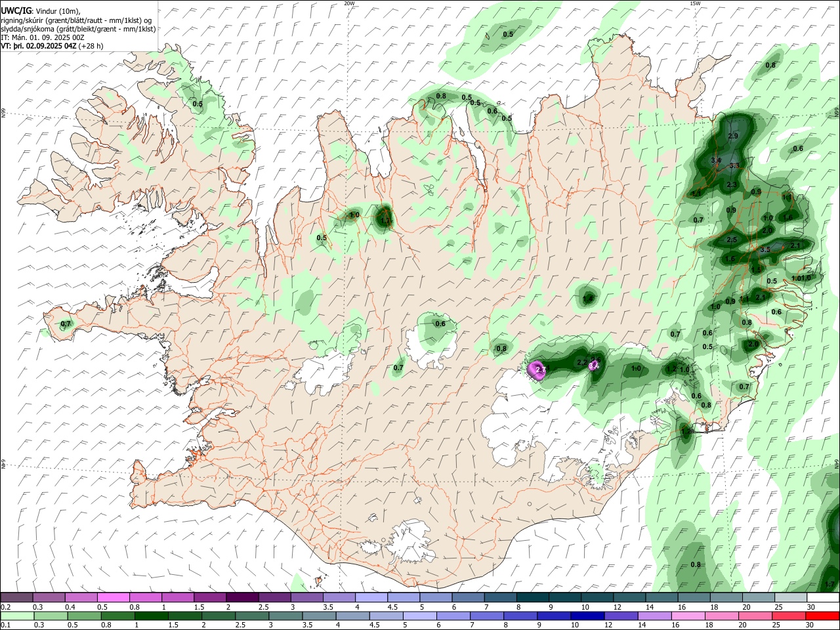This screenshot has width=840, height=630.
Task: Click the 3.4 precipitation value on the map
Action: 716,160
